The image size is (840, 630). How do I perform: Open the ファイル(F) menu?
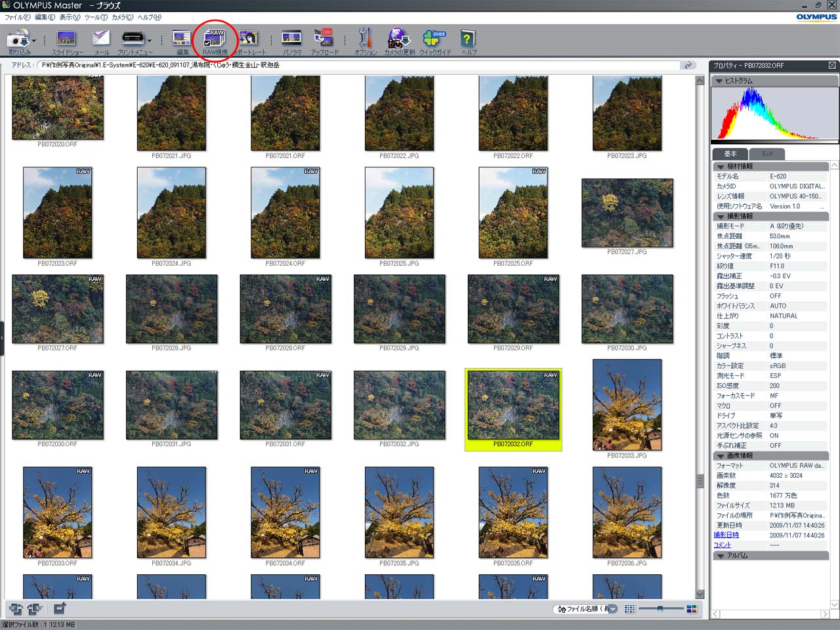pyautogui.click(x=18, y=18)
